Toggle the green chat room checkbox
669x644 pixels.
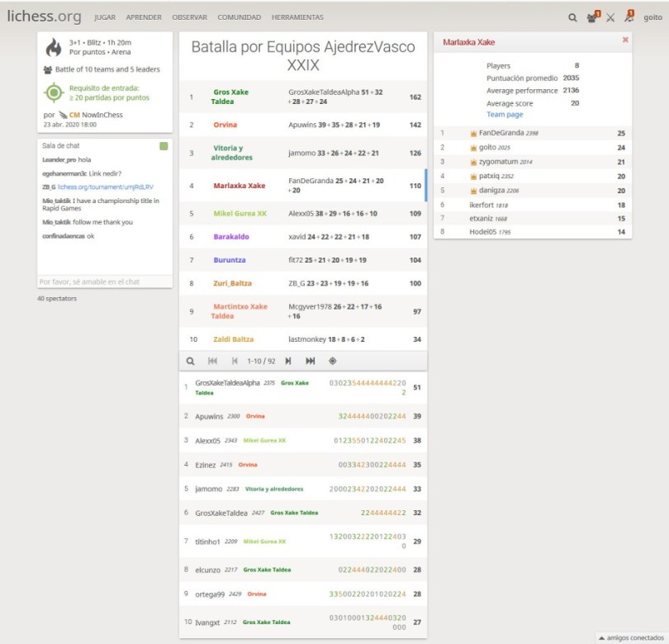click(164, 146)
